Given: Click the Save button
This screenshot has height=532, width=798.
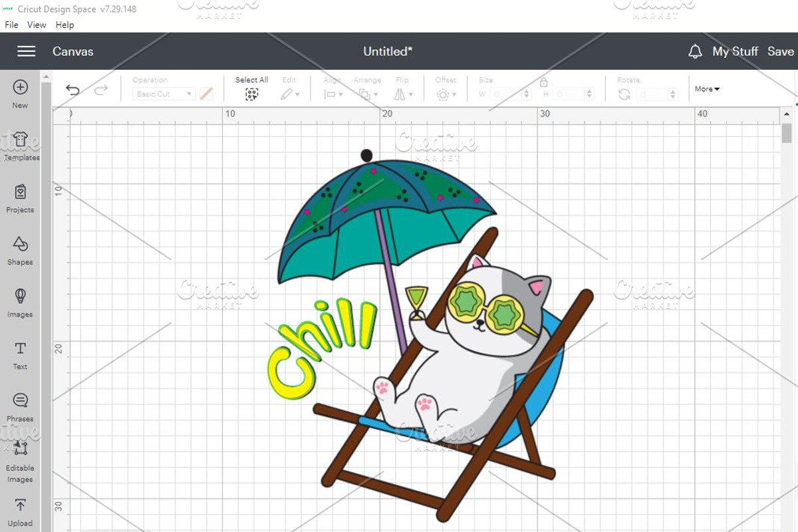Looking at the screenshot, I should [x=781, y=51].
